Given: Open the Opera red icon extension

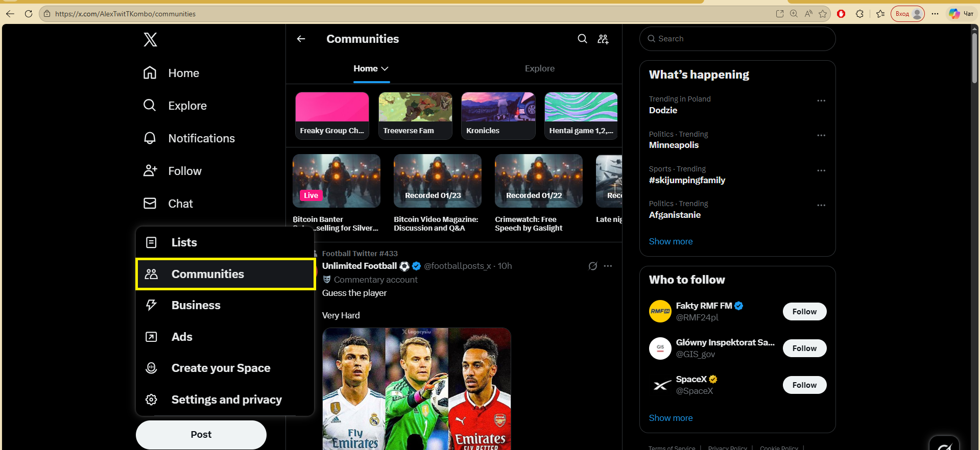Looking at the screenshot, I should point(841,14).
